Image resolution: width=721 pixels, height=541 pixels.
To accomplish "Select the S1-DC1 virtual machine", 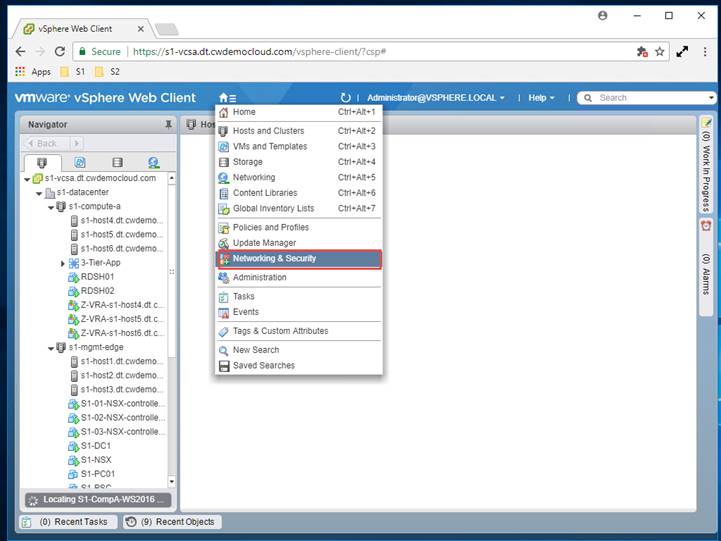I will tap(90, 446).
